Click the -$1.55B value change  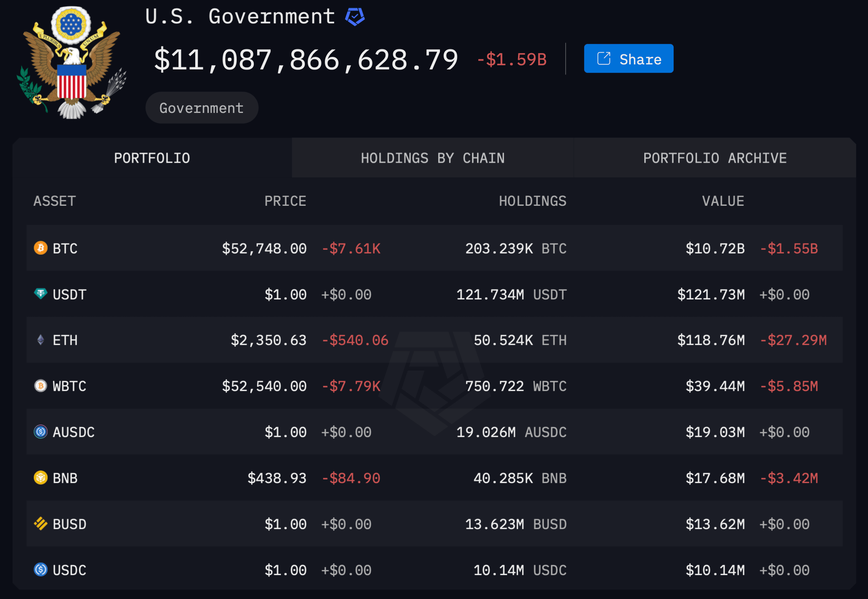[x=789, y=248]
